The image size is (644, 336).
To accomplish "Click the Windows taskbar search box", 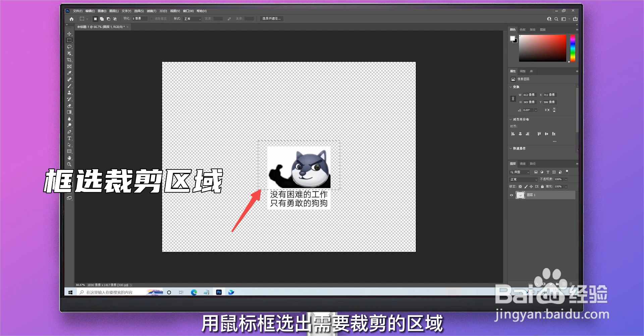I will pyautogui.click(x=119, y=292).
